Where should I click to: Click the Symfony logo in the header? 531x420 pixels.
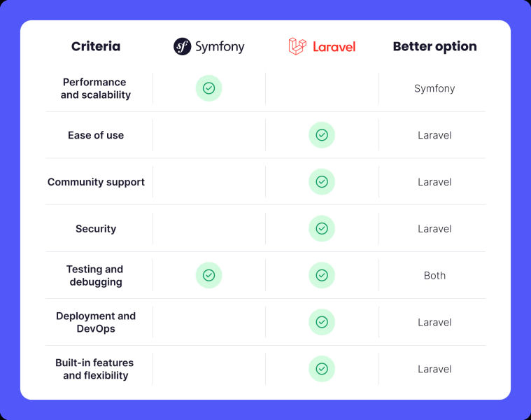(x=208, y=47)
